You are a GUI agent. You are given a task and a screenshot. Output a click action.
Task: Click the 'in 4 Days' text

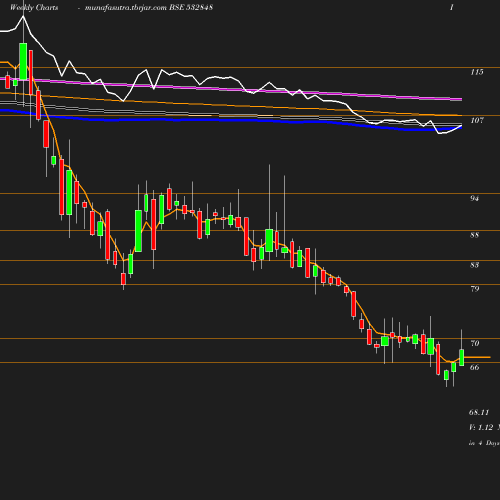tap(484, 443)
